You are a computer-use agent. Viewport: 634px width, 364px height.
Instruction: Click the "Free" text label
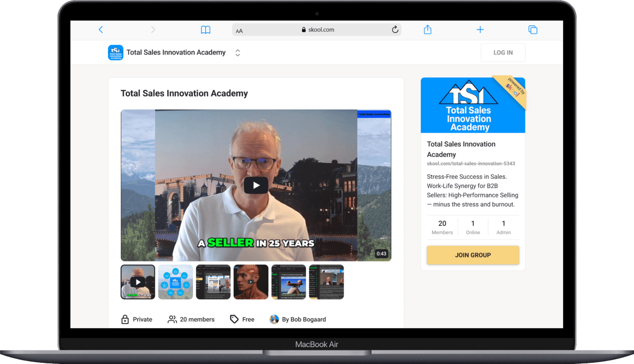click(248, 319)
